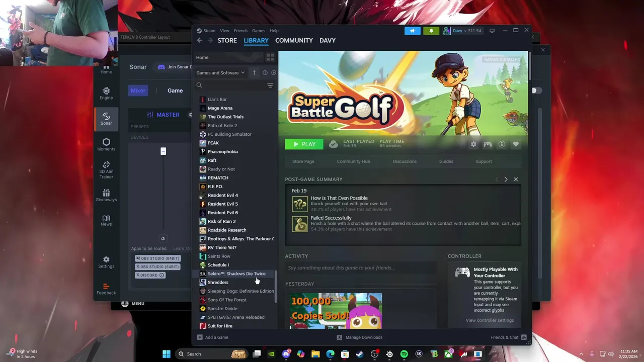Open the View menu in Steam

coord(224,31)
